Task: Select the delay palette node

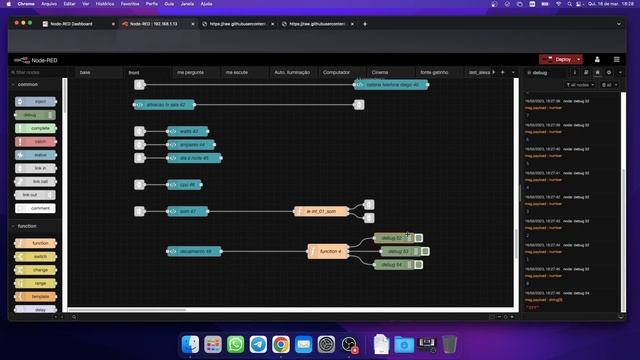Action: [36, 309]
